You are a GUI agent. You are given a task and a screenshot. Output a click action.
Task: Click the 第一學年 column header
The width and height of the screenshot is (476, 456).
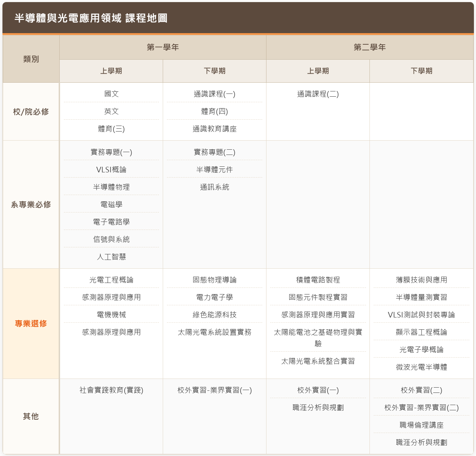(163, 47)
